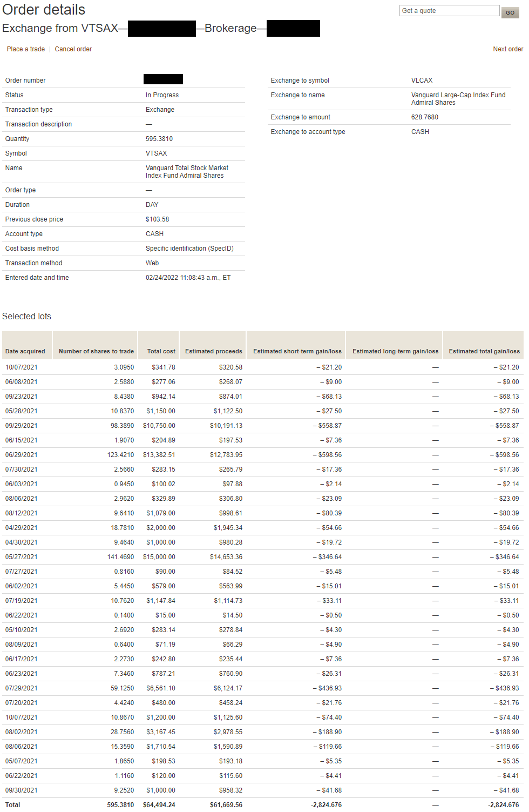Select the quantity value 595.3810
The height and width of the screenshot is (812, 529).
pyautogui.click(x=159, y=139)
